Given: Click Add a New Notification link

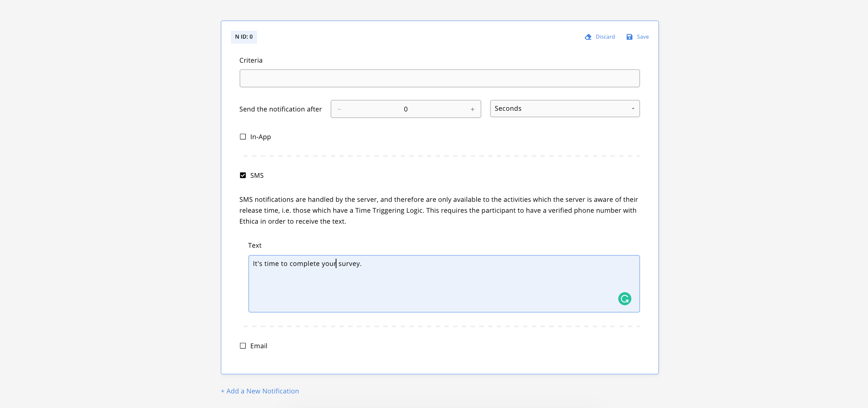Looking at the screenshot, I should [x=260, y=391].
